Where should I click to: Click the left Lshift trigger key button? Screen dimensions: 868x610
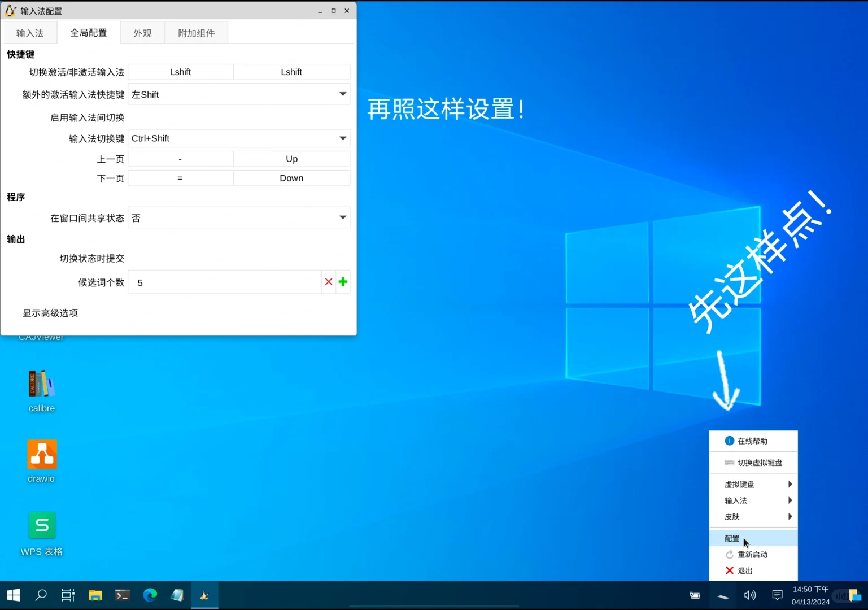(x=181, y=72)
